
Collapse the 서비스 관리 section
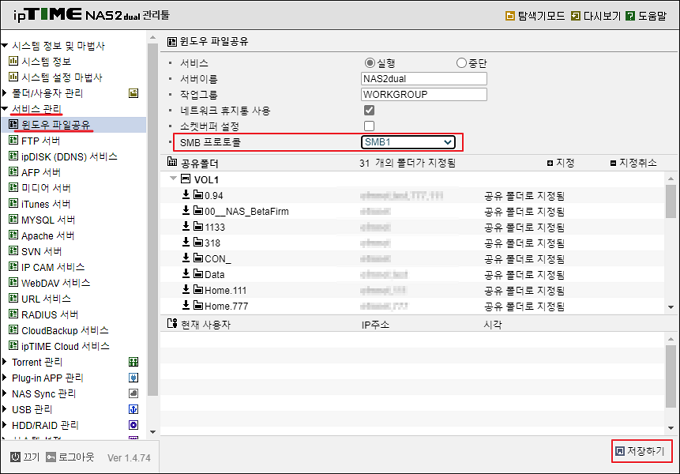pyautogui.click(x=5, y=108)
